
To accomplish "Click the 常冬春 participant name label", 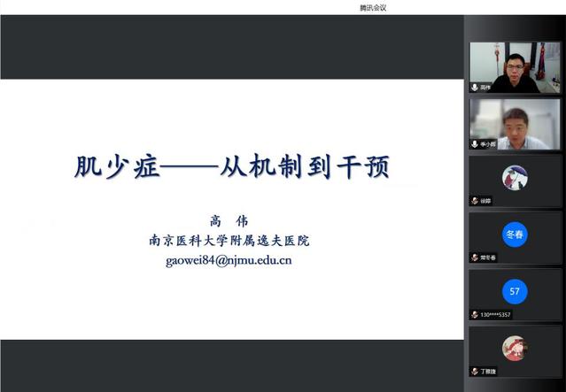I will pos(489,257).
